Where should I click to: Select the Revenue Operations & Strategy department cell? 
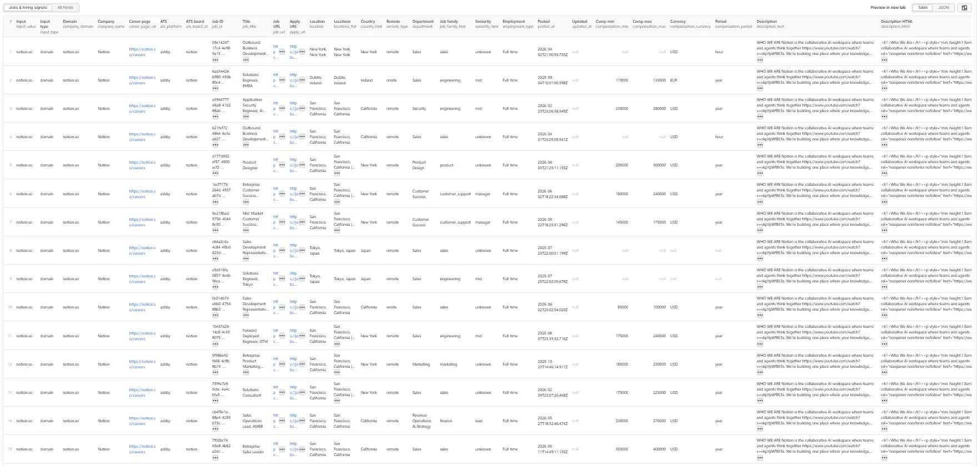(x=421, y=421)
